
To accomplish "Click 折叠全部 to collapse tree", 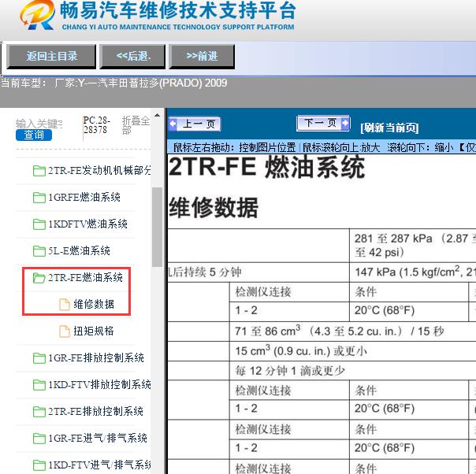I will click(x=136, y=125).
